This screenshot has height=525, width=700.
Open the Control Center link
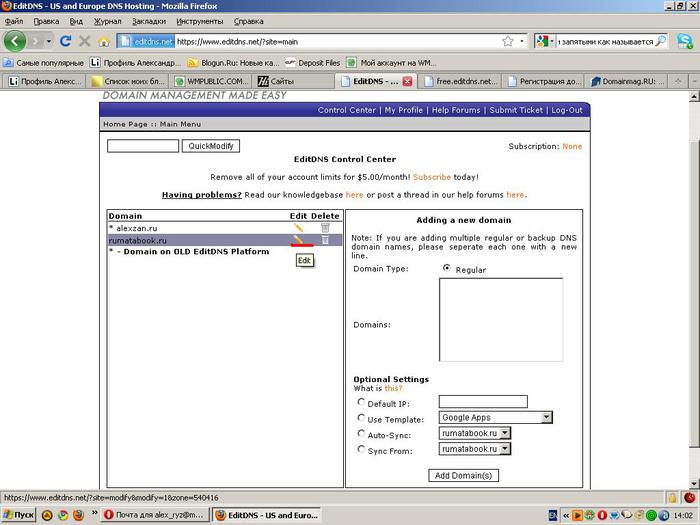[x=347, y=110]
